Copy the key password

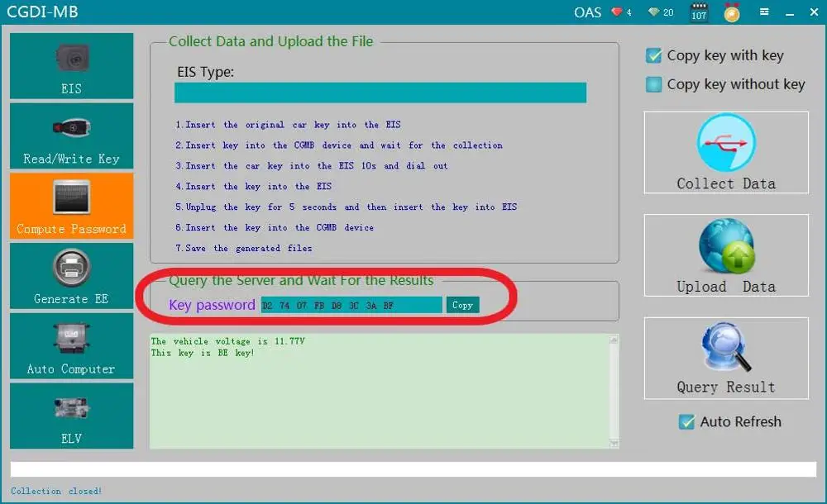[462, 305]
